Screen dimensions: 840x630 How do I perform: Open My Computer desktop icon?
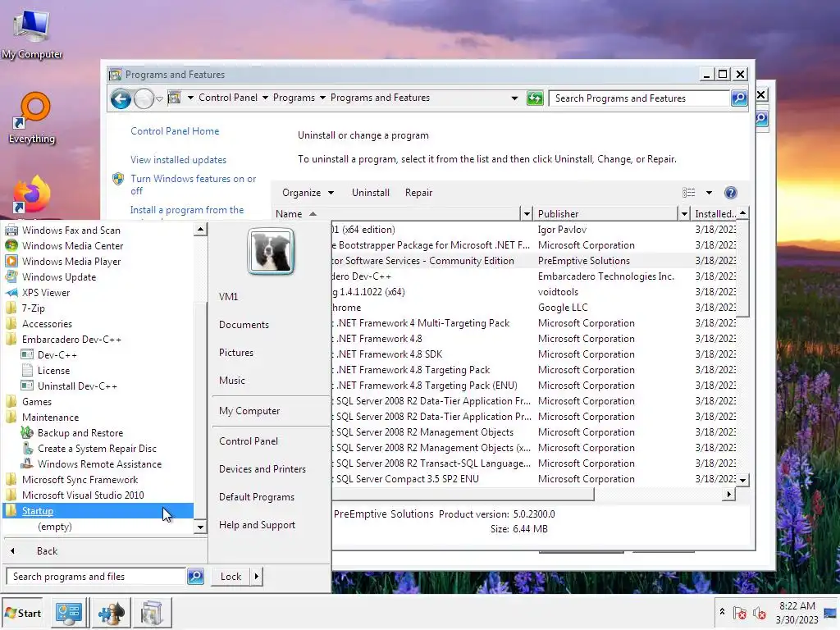pos(32,33)
